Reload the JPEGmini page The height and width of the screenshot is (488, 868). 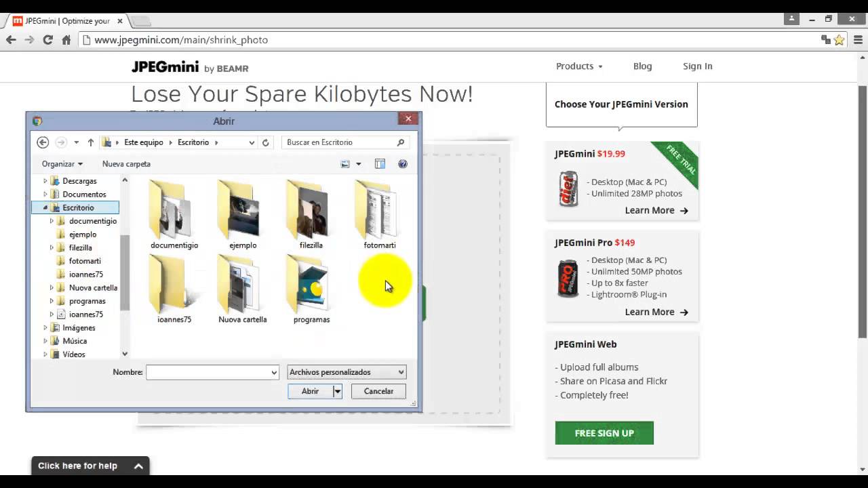pos(47,40)
